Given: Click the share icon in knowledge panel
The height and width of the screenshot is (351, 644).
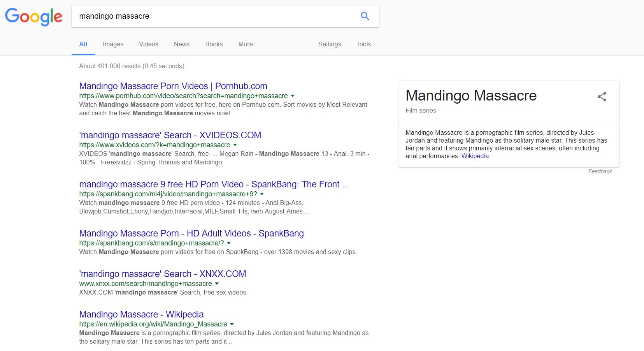Looking at the screenshot, I should pyautogui.click(x=602, y=97).
